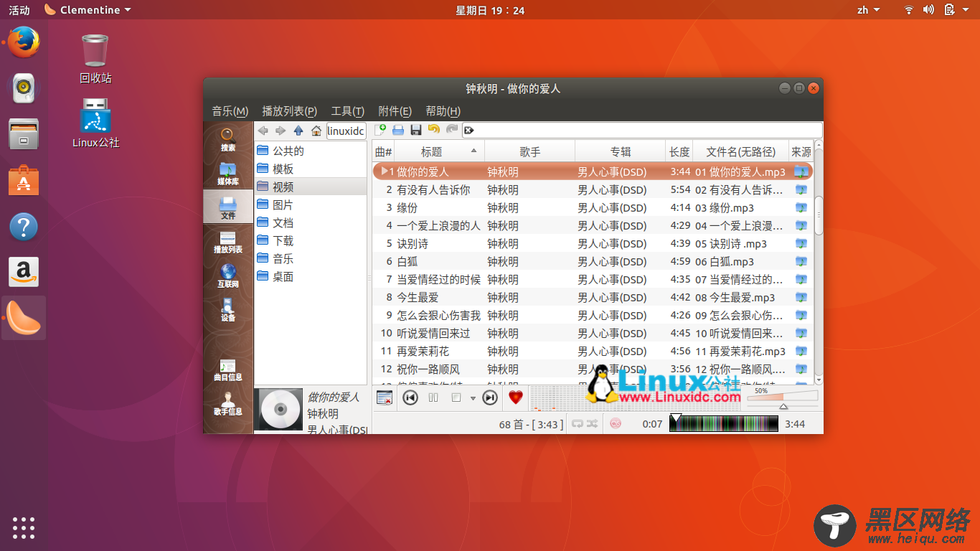980x551 pixels.
Task: Redo the playlist change
Action: coord(451,130)
